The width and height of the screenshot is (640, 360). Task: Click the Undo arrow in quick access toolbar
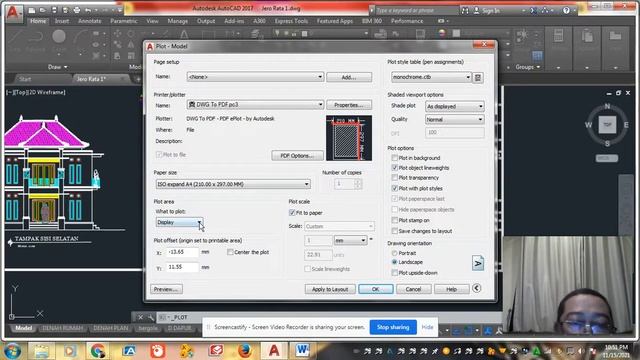(87, 10)
